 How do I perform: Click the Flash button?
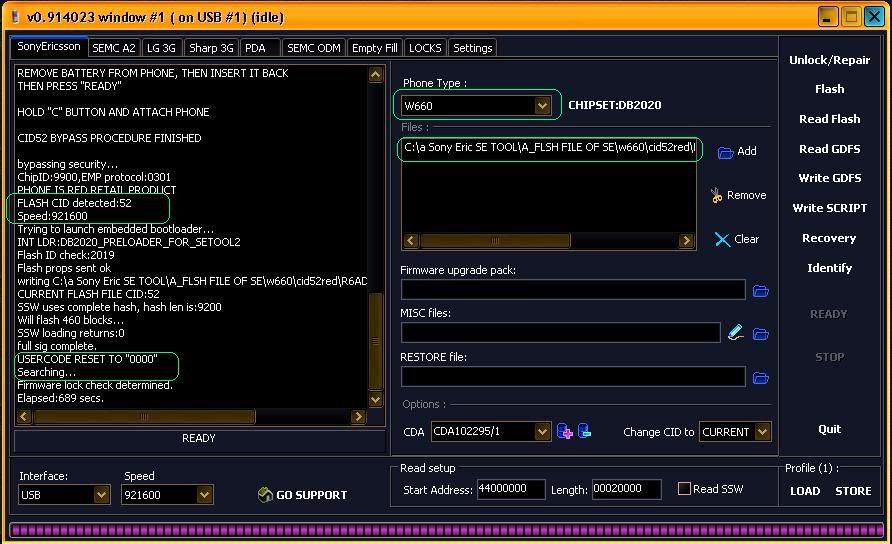point(829,89)
